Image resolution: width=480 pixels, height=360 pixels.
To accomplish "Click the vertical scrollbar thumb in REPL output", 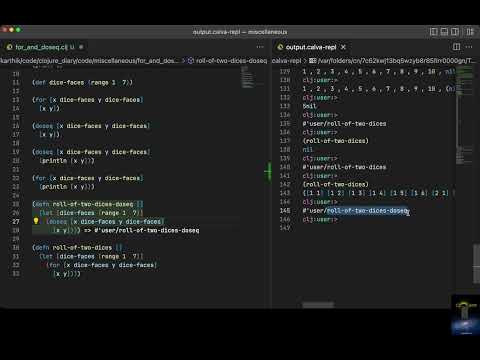I will pos(476,263).
